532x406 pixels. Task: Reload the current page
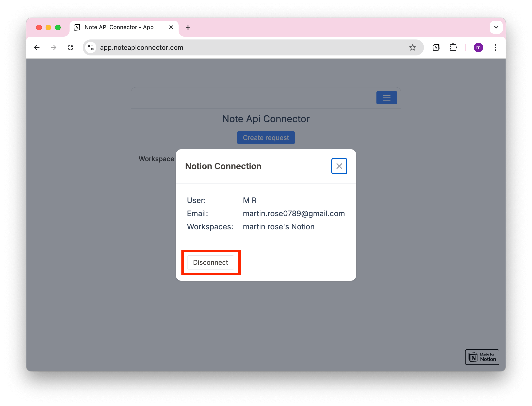(x=70, y=47)
